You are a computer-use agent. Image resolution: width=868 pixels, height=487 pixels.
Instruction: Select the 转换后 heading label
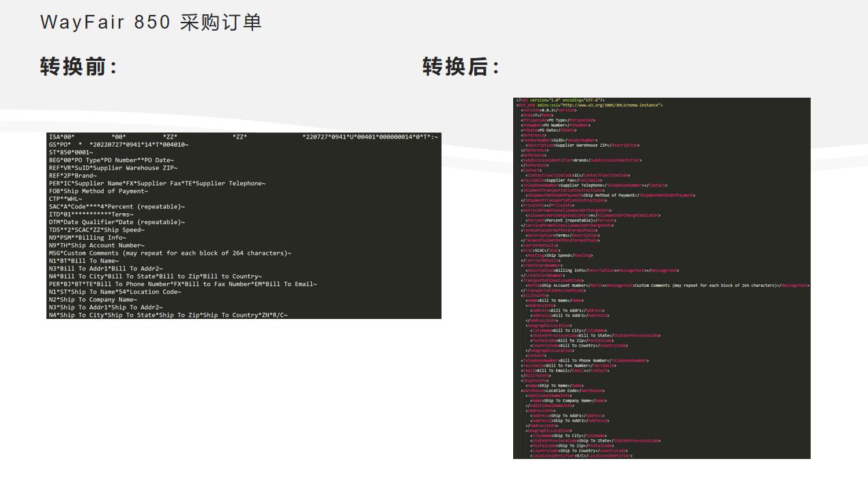[x=459, y=68]
